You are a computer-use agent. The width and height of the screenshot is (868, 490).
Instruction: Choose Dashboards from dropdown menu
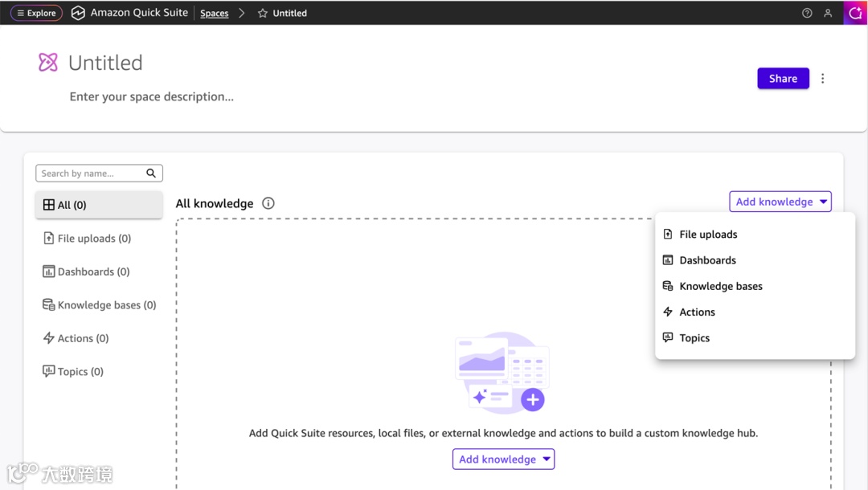(x=755, y=260)
